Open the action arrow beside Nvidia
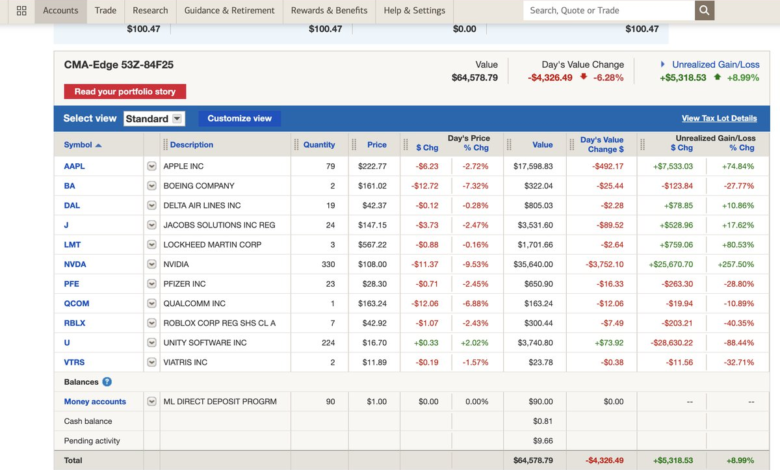Viewport: 780px width, 470px height. click(x=152, y=264)
